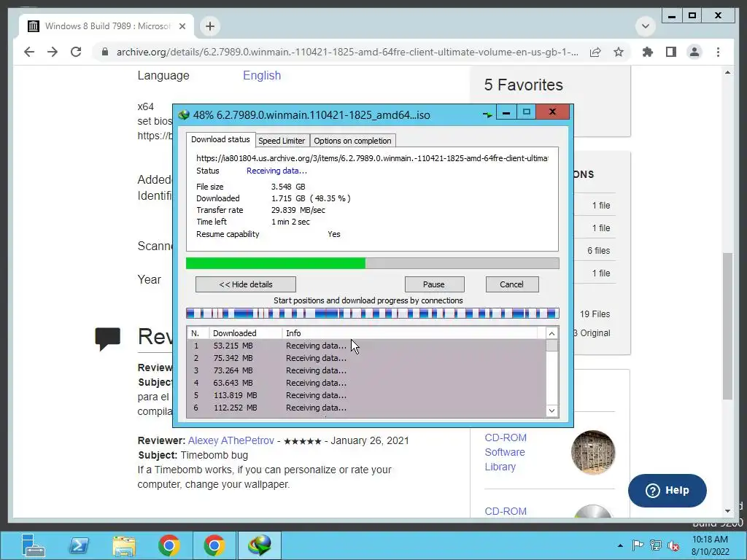This screenshot has width=747, height=560.
Task: Select connection row 5 with 113.819 MB
Action: pyautogui.click(x=367, y=395)
